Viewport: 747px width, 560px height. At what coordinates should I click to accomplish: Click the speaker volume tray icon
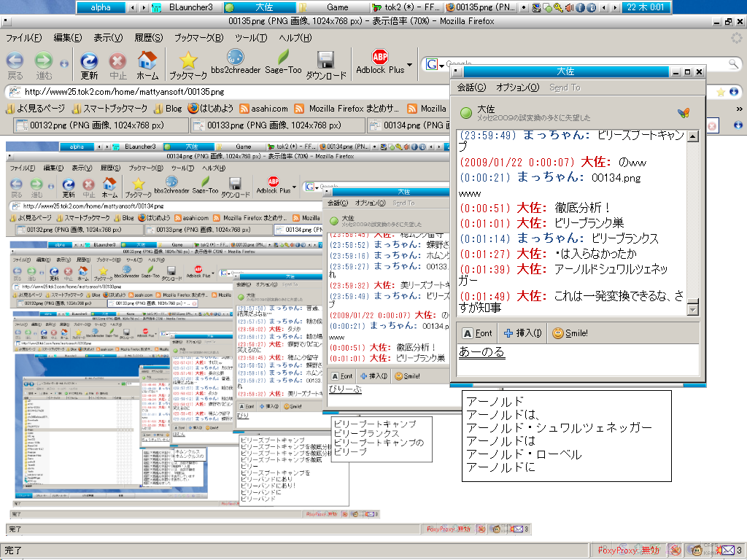tap(569, 7)
